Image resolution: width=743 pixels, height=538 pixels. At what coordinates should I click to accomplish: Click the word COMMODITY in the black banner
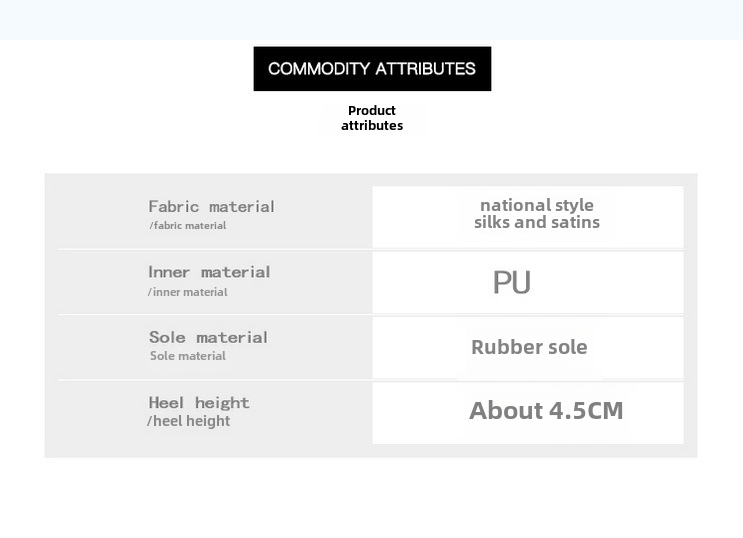(x=318, y=69)
